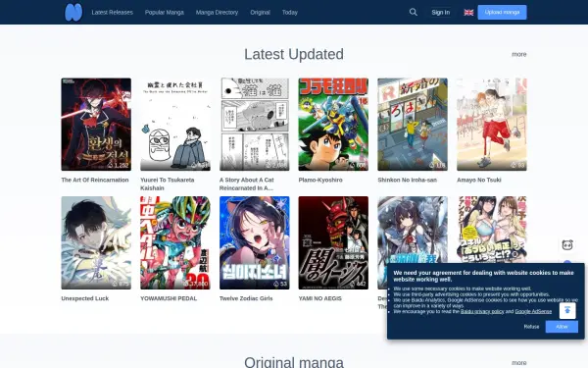Open the Baidu privacy policy link
The width and height of the screenshot is (588, 368).
click(x=482, y=312)
